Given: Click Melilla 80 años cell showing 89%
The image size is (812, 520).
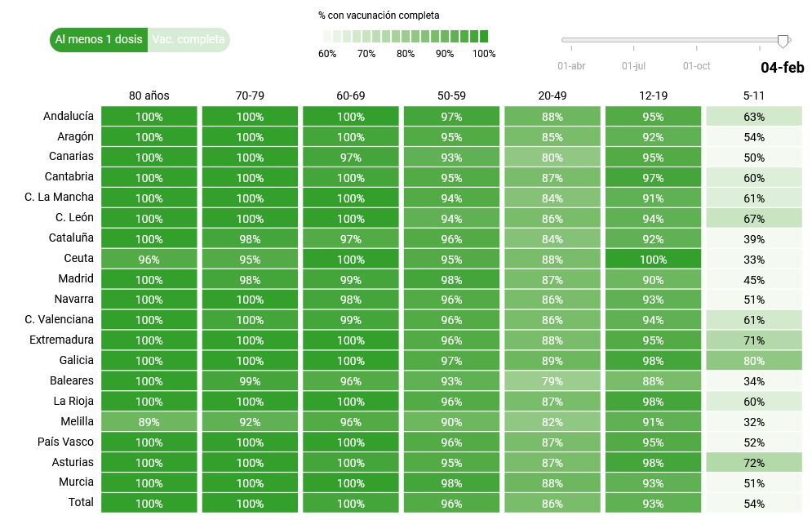Looking at the screenshot, I should pos(149,422).
